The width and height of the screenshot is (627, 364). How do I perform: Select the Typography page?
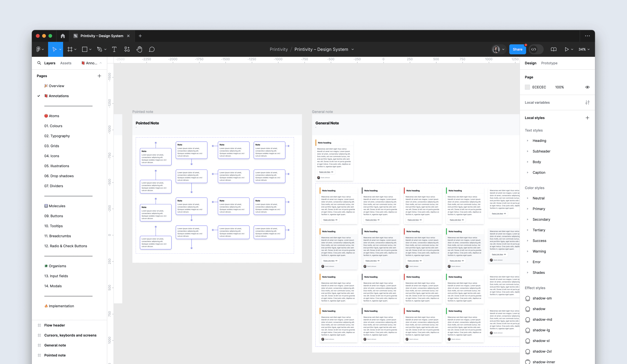click(57, 136)
